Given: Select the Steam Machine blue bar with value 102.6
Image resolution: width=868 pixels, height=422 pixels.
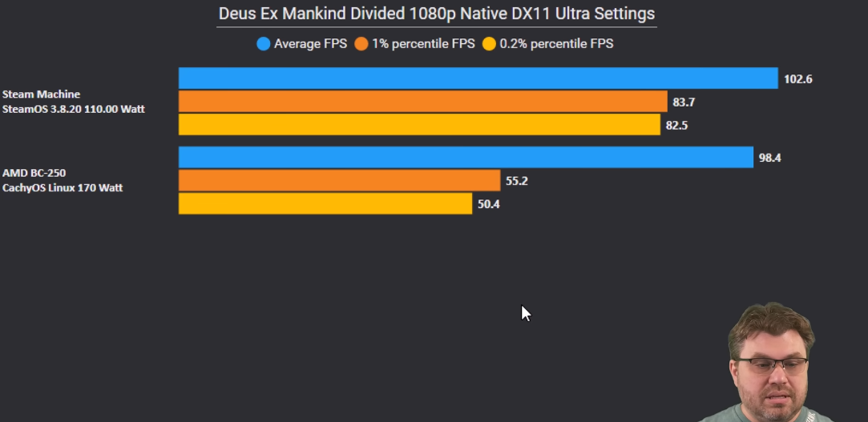Looking at the screenshot, I should coord(478,78).
